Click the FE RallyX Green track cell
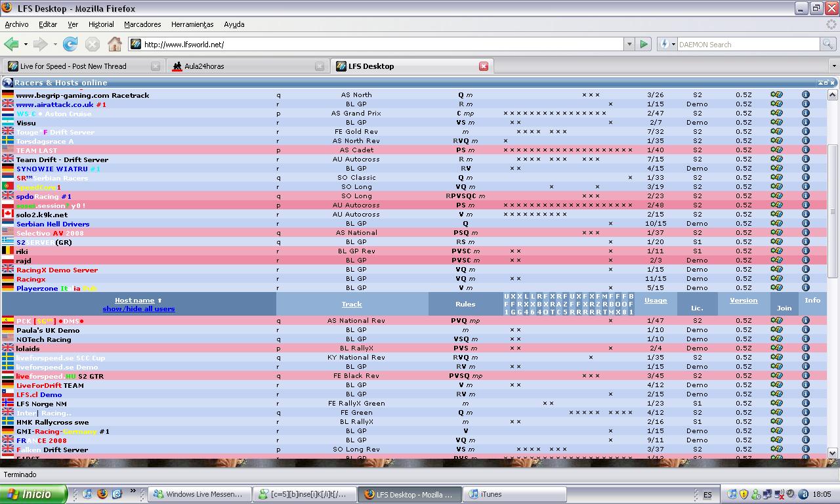The height and width of the screenshot is (504, 840). pos(356,404)
